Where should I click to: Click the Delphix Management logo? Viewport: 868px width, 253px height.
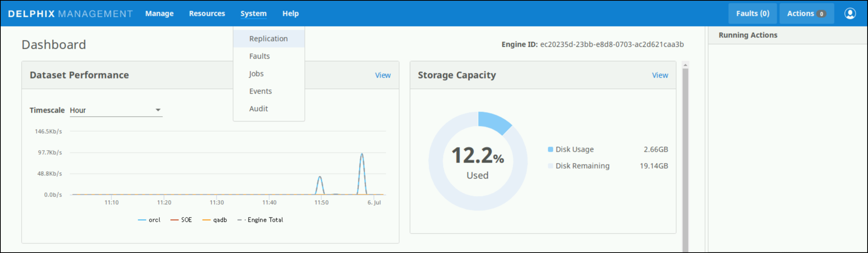tap(70, 14)
